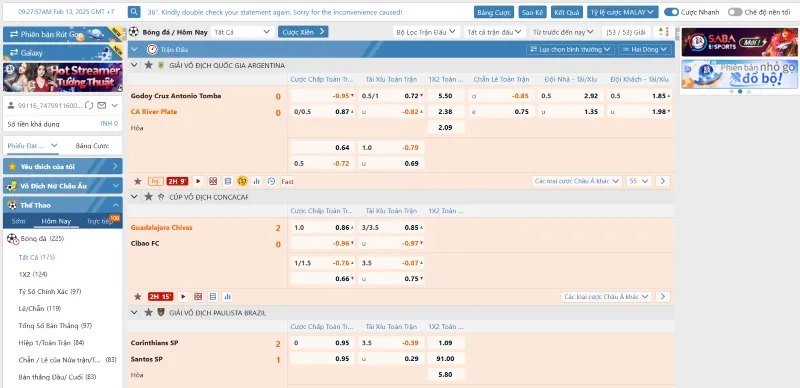The image size is (800, 388).
Task: View statistics chart for River Plate match
Action: point(257,181)
